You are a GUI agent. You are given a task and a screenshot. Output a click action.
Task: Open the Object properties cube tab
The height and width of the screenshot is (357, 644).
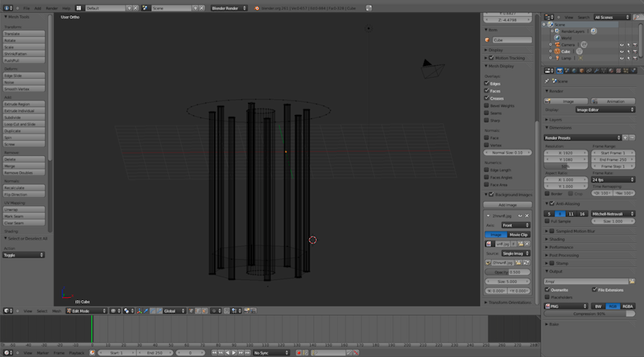pos(581,71)
